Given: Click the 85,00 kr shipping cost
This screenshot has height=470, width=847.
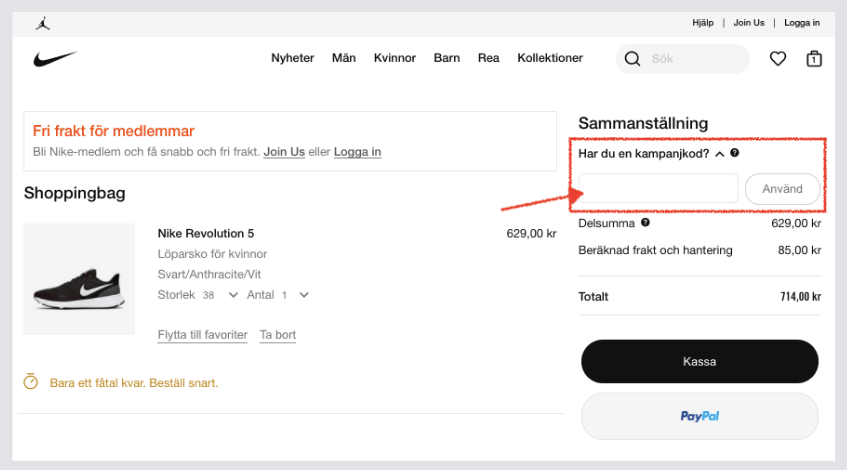Looking at the screenshot, I should click(799, 250).
